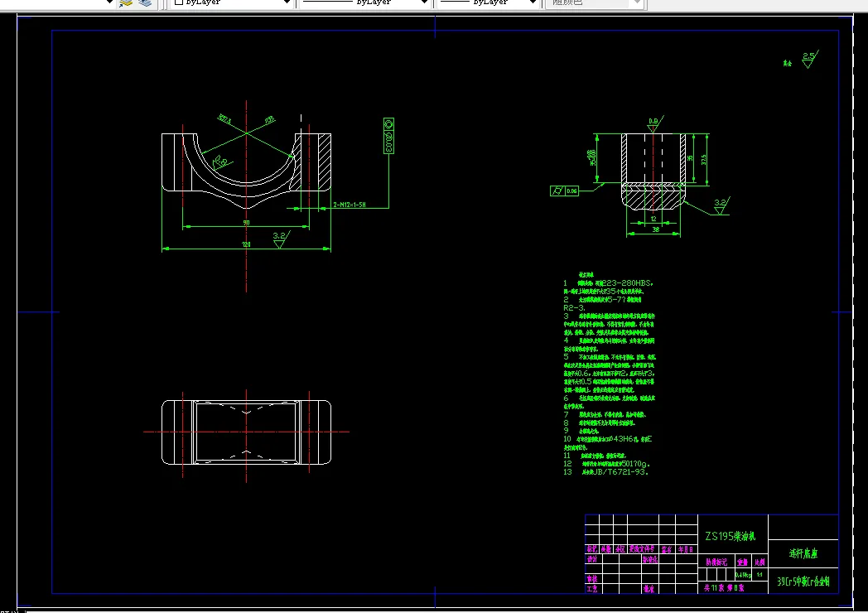Open the Layer Properties Manager icon

click(126, 2)
